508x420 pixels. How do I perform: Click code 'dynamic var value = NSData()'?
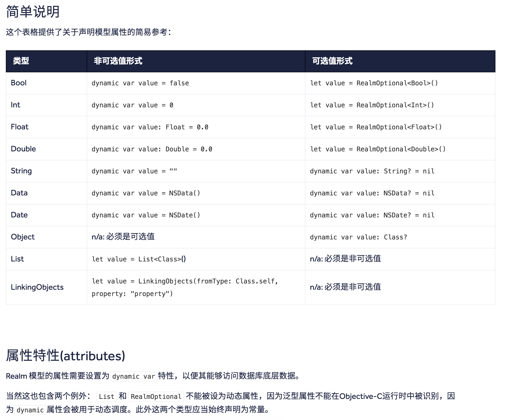coord(146,193)
